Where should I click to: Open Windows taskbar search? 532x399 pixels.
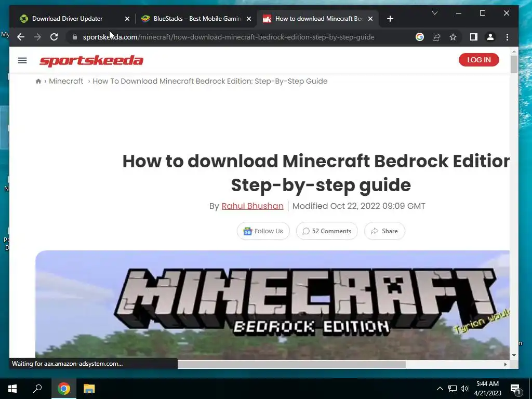click(37, 389)
